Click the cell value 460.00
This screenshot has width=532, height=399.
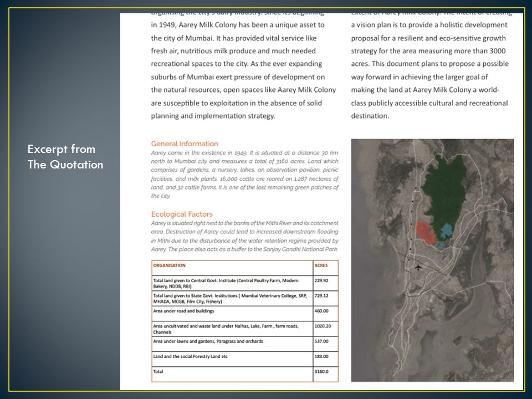point(321,311)
